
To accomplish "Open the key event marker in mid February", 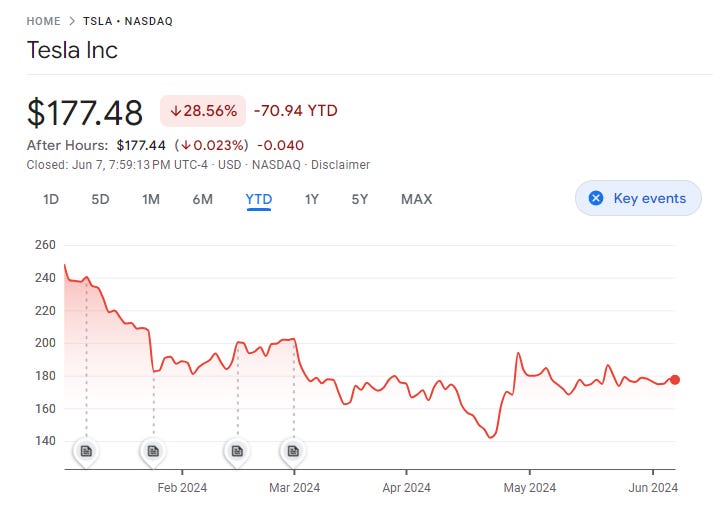I will (x=237, y=451).
